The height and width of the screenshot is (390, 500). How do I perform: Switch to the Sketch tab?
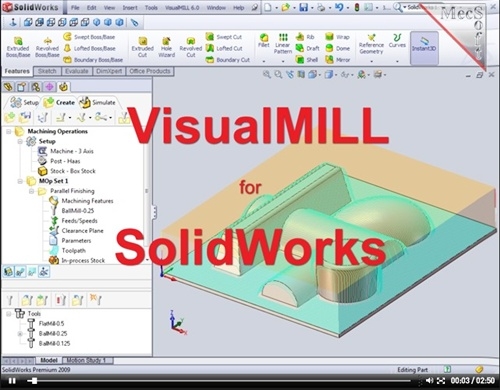point(47,71)
